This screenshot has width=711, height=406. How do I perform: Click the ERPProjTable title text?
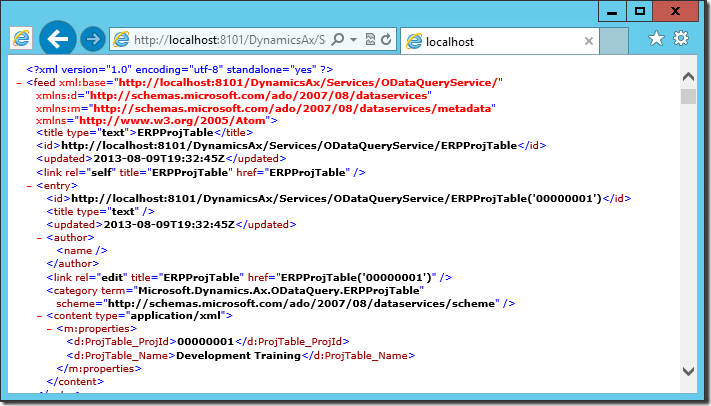coord(175,132)
